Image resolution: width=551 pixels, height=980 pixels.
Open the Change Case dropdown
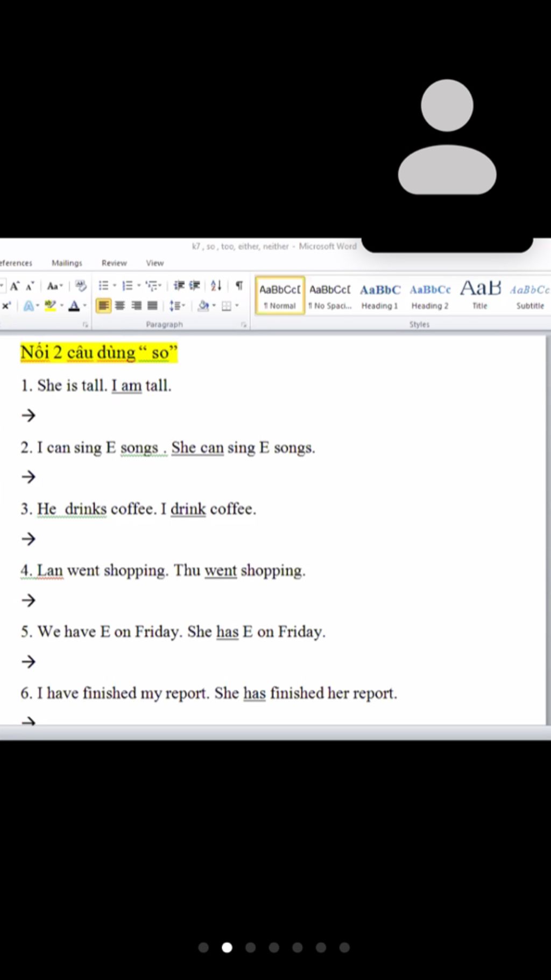tap(55, 286)
